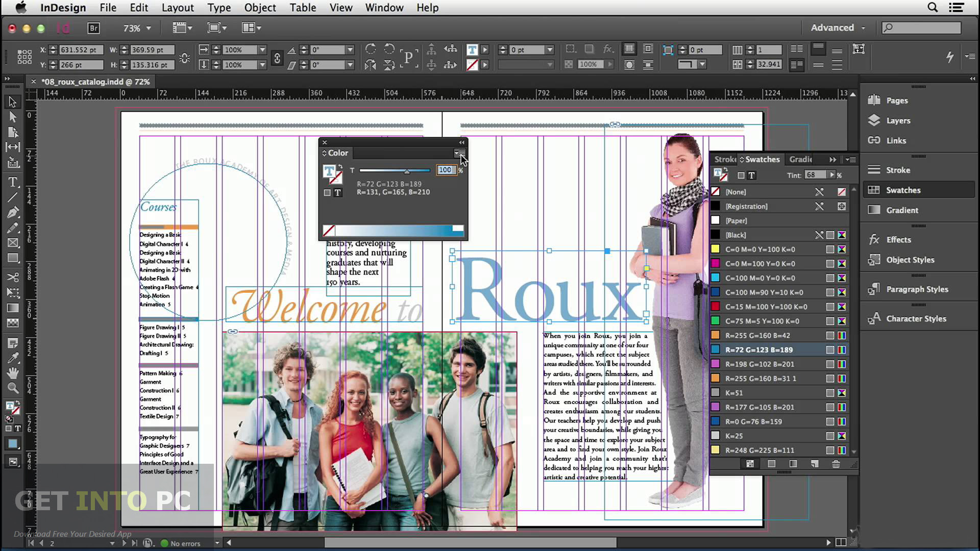Click the Pages panel button
This screenshot has height=551, width=980.
(897, 100)
